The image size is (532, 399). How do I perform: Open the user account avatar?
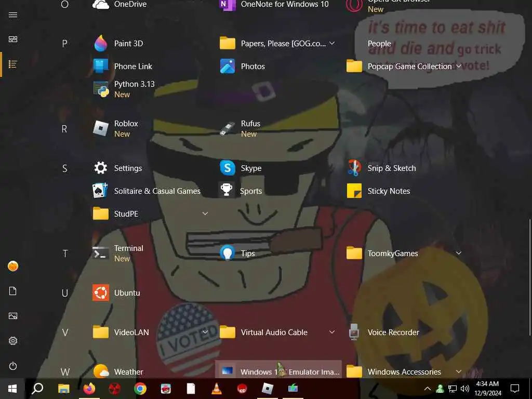coord(13,266)
